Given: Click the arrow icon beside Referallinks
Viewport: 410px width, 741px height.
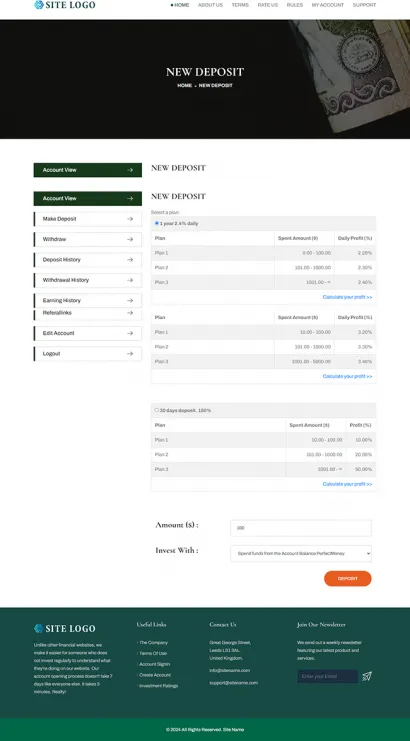Looking at the screenshot, I should (x=130, y=313).
